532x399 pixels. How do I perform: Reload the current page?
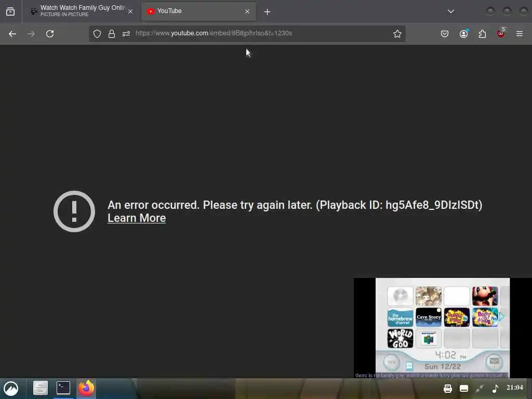(50, 34)
